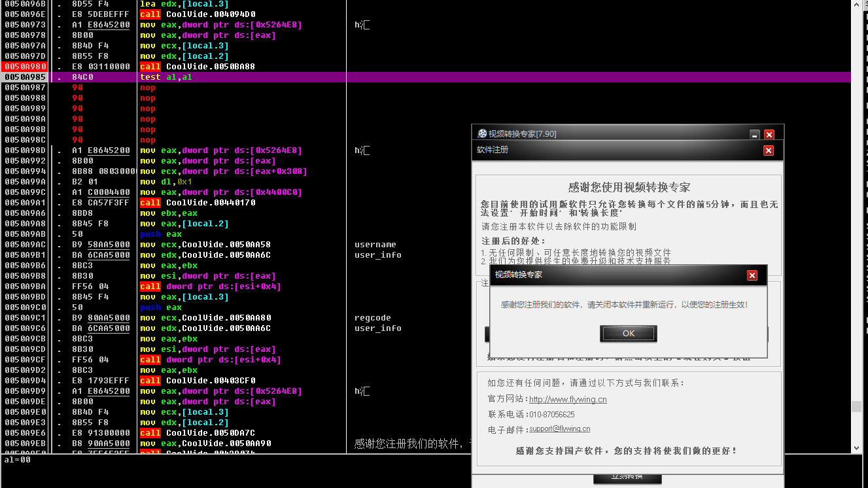Click 'user_info' comment on row 0050A9B1
This screenshot has width=868, height=488.
(x=378, y=255)
